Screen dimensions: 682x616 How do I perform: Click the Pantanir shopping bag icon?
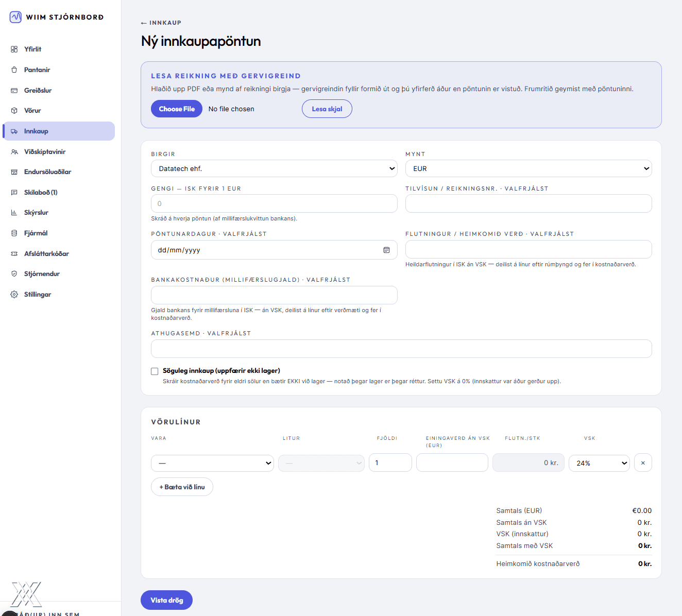pos(14,70)
